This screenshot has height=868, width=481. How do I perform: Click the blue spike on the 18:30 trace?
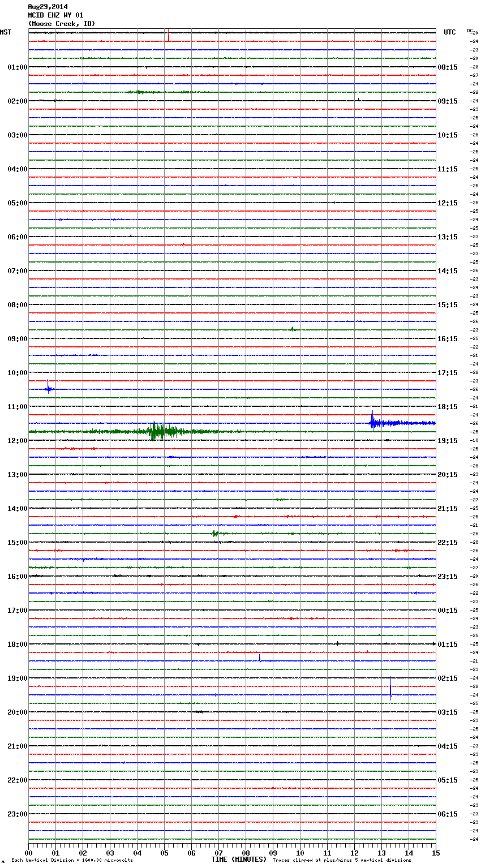260,658
